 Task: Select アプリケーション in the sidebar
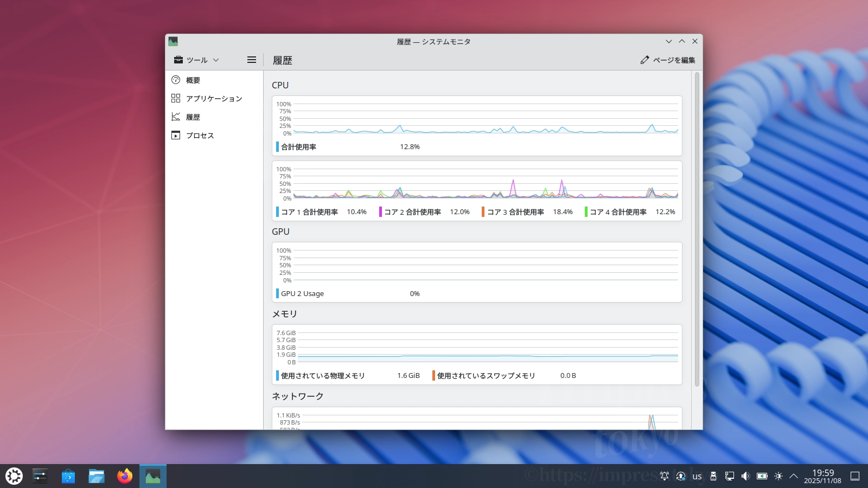coord(214,99)
